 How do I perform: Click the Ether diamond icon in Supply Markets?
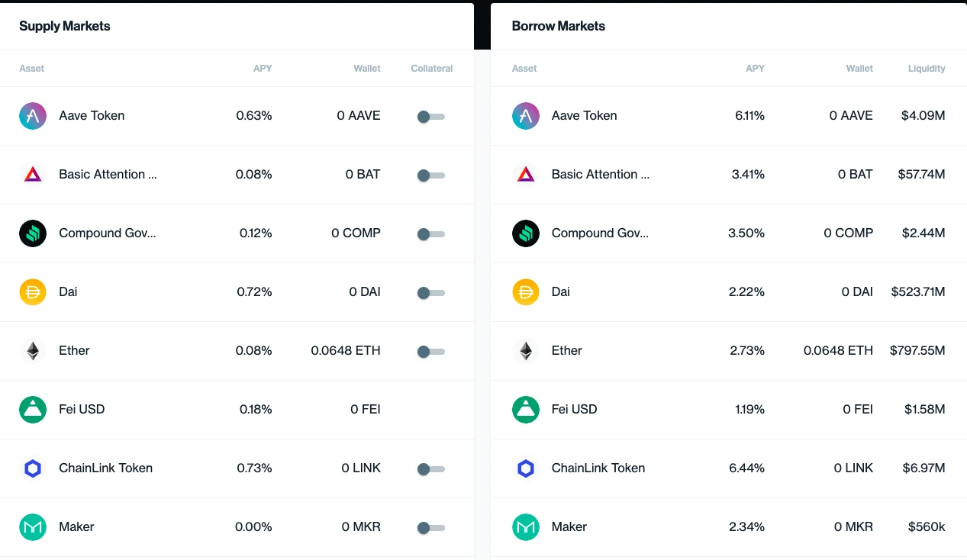click(33, 351)
